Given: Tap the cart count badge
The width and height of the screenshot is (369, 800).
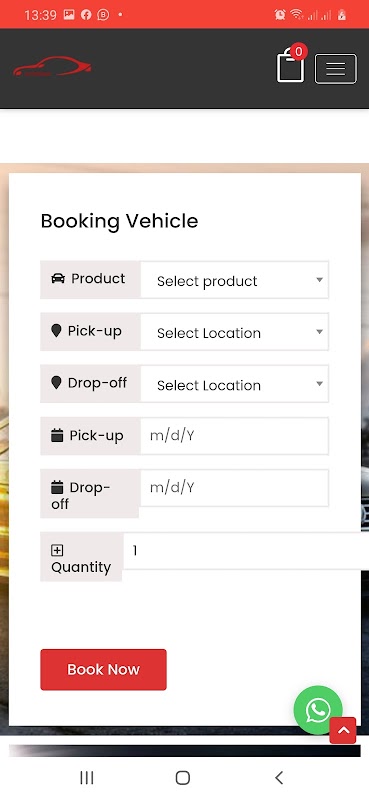Looking at the screenshot, I should pos(299,52).
